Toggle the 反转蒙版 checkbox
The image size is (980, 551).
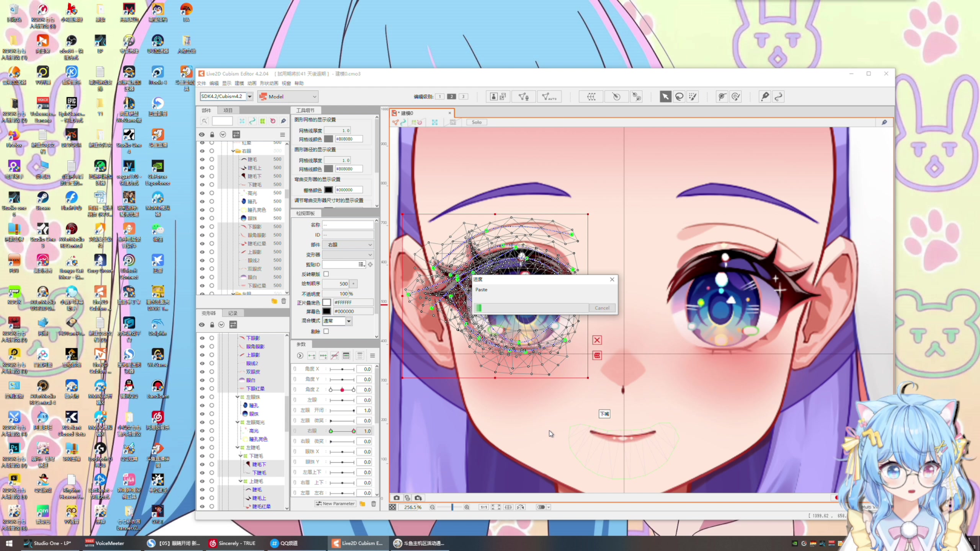point(326,274)
